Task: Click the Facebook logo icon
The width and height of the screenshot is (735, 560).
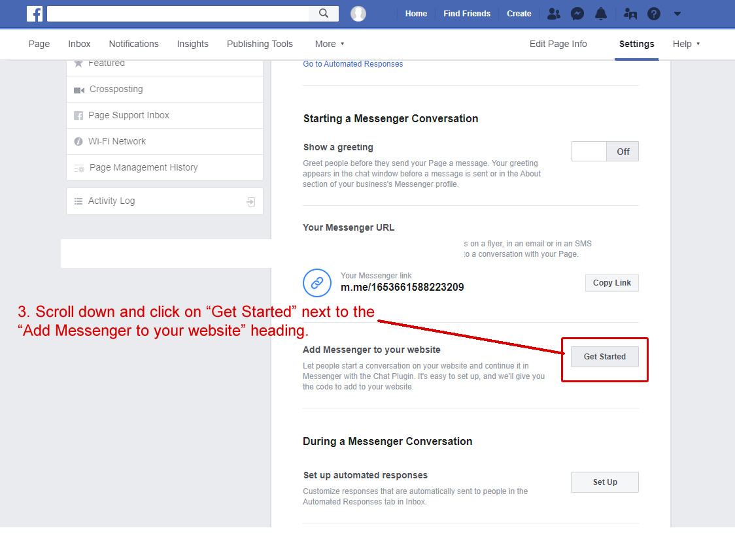Action: tap(35, 14)
